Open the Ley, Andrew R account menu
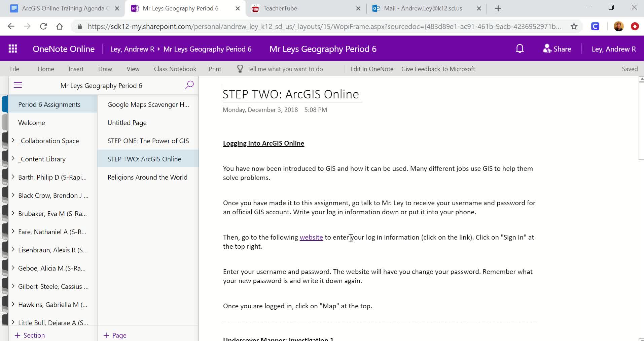Image resolution: width=644 pixels, height=341 pixels. [614, 49]
